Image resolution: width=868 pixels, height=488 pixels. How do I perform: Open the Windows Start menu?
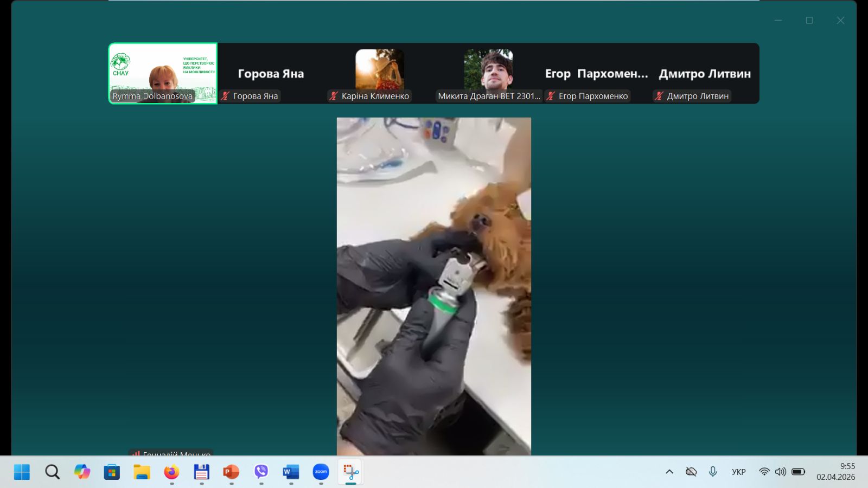(x=22, y=472)
